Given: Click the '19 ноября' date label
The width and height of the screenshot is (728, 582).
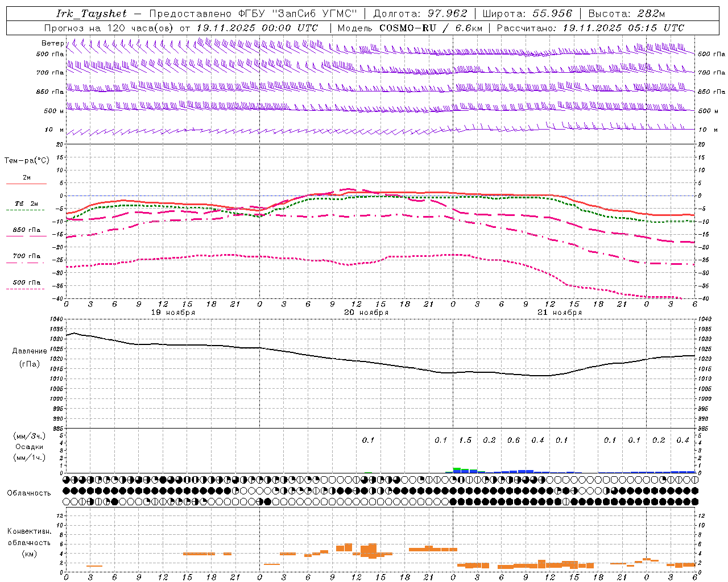Looking at the screenshot, I should pos(173,313).
